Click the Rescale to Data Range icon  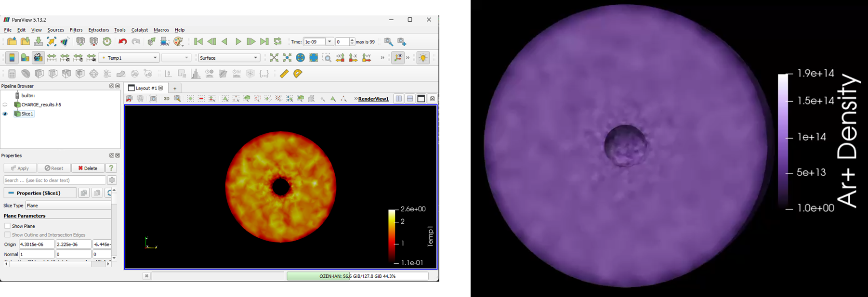52,58
